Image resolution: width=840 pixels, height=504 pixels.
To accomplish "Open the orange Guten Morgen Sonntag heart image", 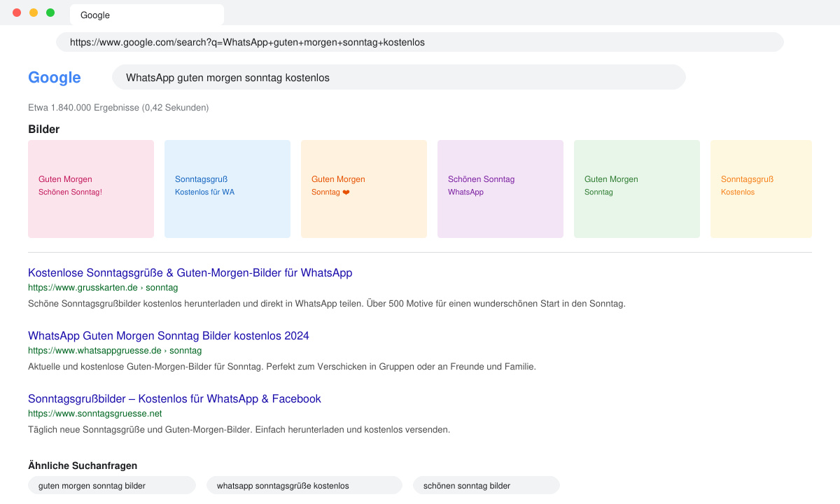I will click(364, 189).
